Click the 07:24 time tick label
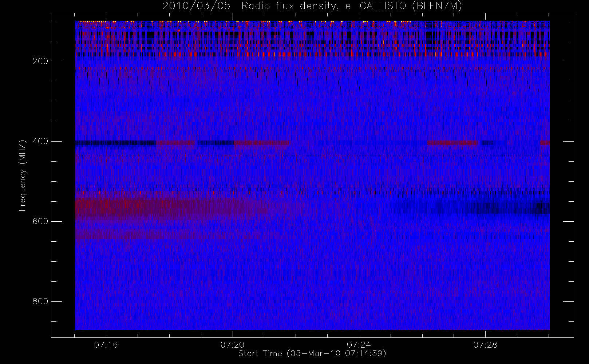Screen dimensions: 589x364 359,344
